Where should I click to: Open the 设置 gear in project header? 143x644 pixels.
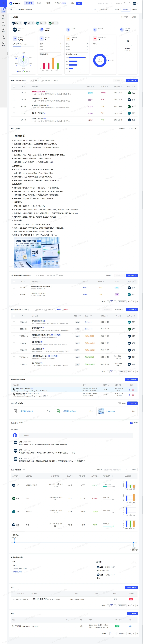point(135,10)
